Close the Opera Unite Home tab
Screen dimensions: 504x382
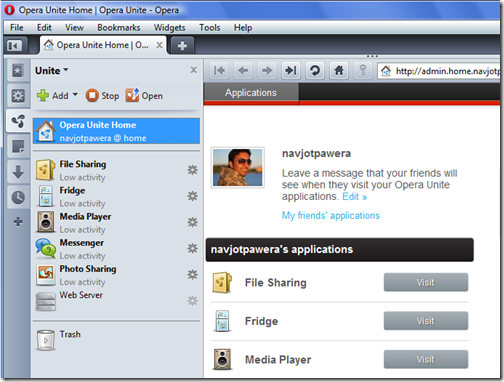[160, 45]
